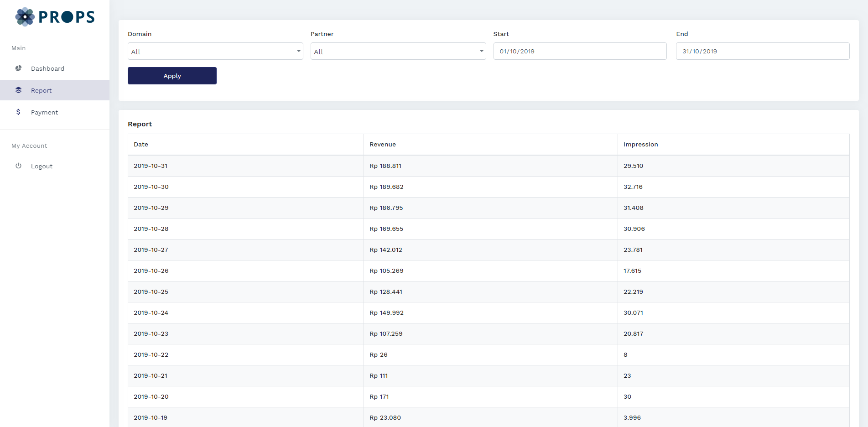Click the Report layers icon
This screenshot has width=868, height=427.
(18, 90)
